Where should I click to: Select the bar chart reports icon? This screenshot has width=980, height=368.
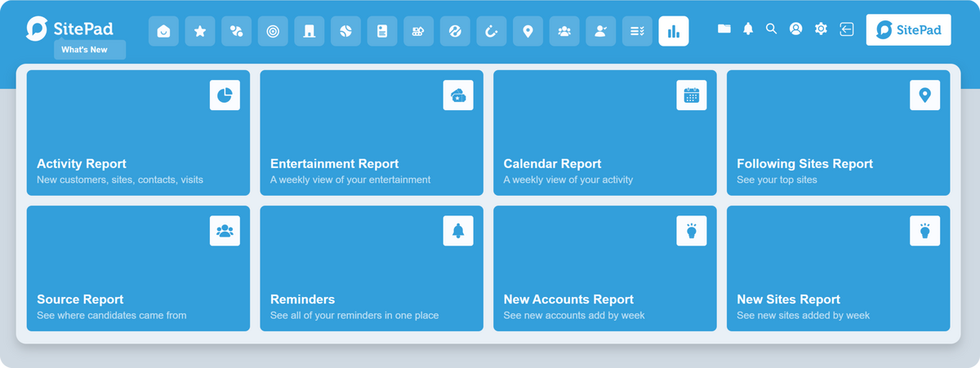[x=674, y=32]
